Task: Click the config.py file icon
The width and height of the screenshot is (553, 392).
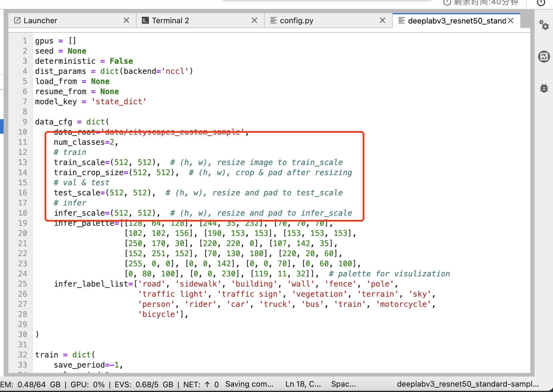Action: [273, 20]
